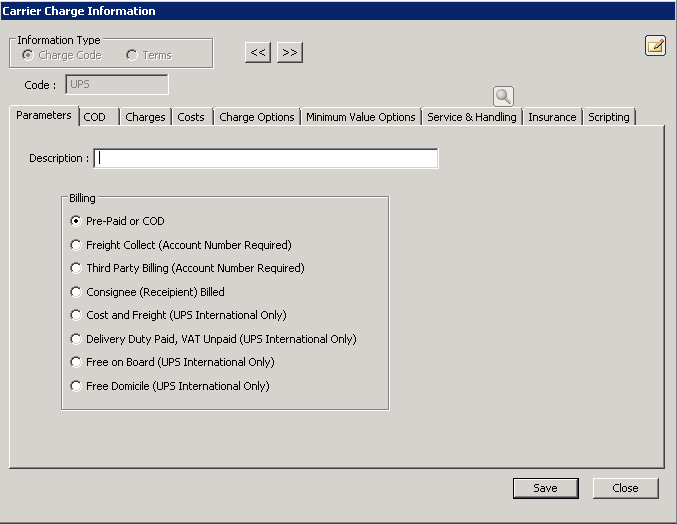Image resolution: width=677 pixels, height=524 pixels.
Task: Choose Third Party Billing radio button
Action: (77, 268)
